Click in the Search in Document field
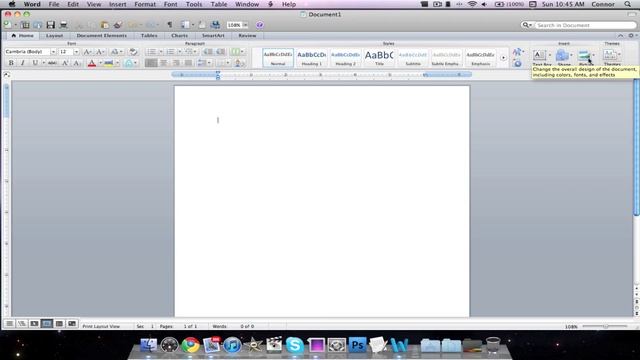640x360 pixels. [585, 25]
